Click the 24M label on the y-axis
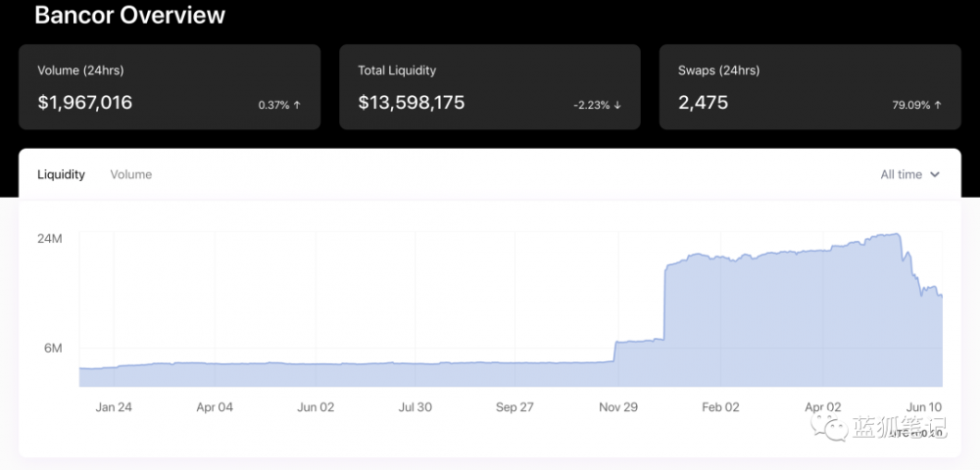Viewport: 980px width, 470px height. coord(50,237)
